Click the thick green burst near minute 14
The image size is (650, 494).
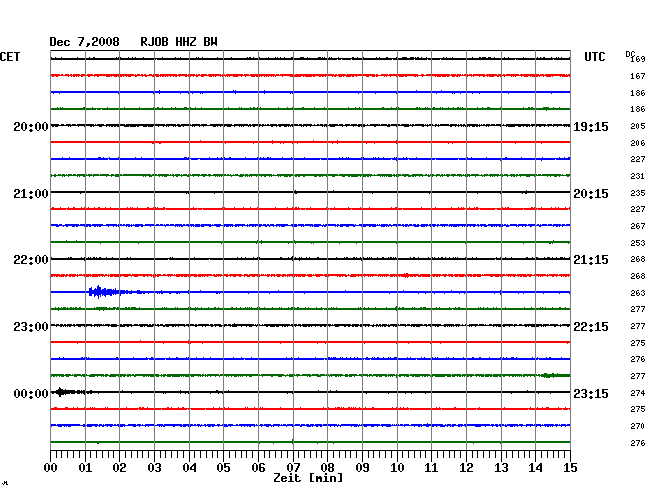(555, 375)
